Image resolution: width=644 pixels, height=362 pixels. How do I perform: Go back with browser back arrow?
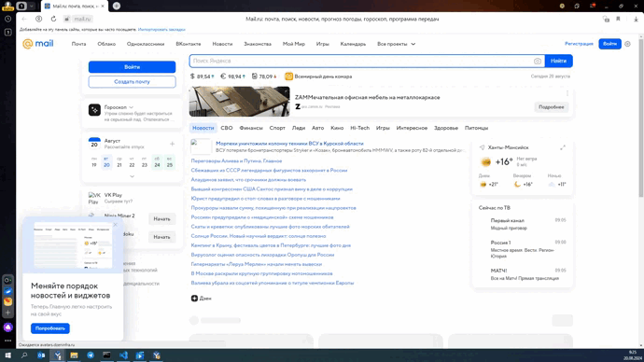[x=24, y=19]
